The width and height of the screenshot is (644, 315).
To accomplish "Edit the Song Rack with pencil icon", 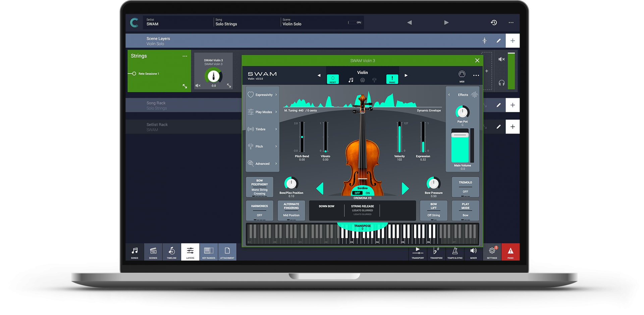I will coord(498,105).
